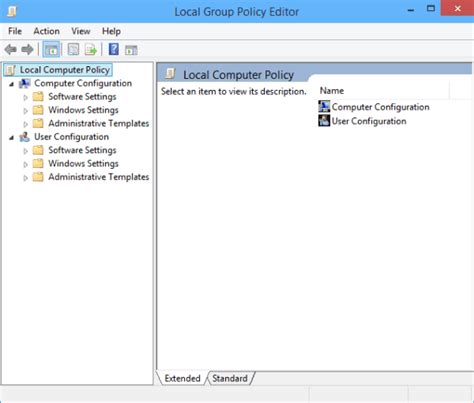Screen dimensions: 474x403
Task: Open the View menu
Action: (x=81, y=31)
